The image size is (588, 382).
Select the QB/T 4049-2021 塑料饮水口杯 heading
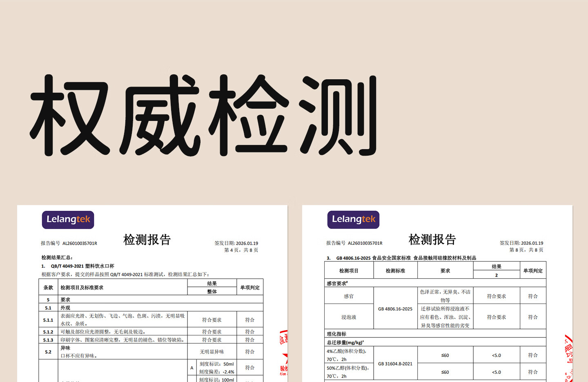coord(82,266)
